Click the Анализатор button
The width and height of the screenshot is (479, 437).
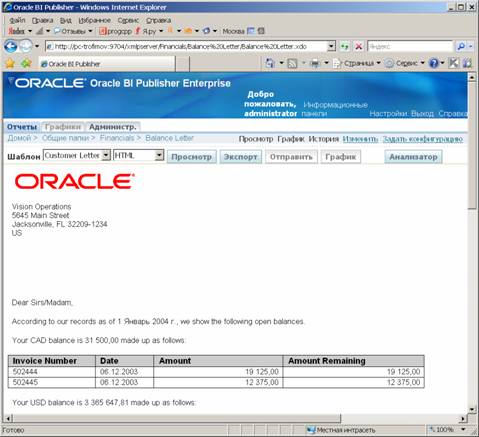pyautogui.click(x=413, y=157)
